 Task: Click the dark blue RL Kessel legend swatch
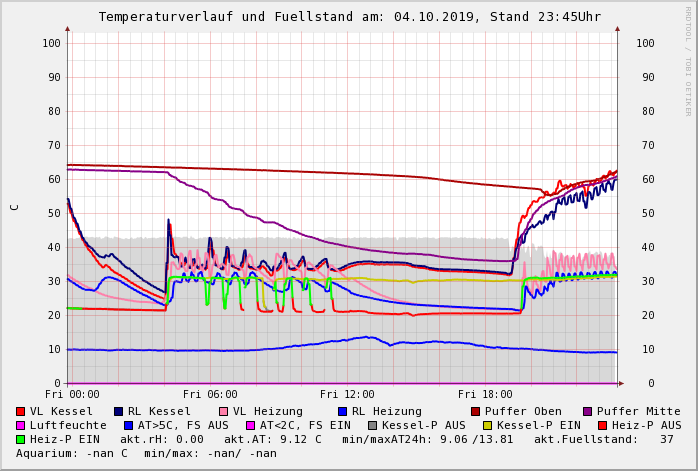(x=119, y=411)
